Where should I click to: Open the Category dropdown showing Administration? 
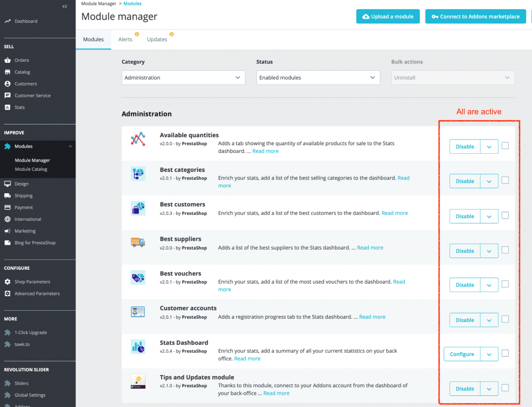click(183, 78)
